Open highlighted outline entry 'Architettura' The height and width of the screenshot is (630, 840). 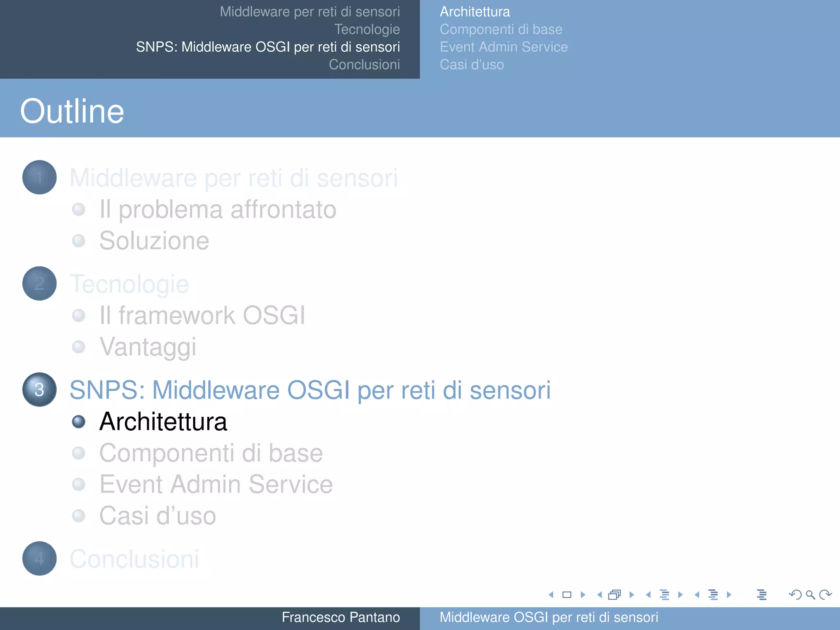point(163,422)
